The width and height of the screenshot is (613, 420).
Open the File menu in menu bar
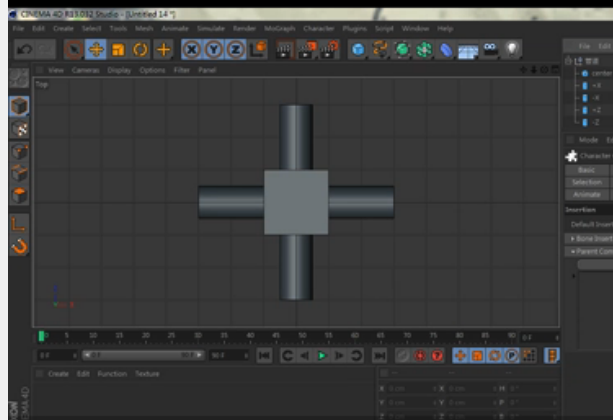(x=18, y=29)
